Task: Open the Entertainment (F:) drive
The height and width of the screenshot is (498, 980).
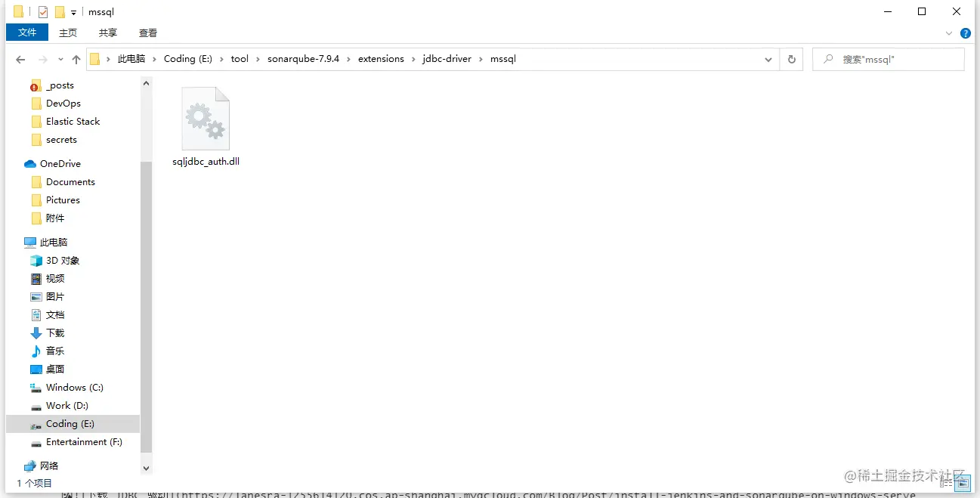Action: [83, 442]
